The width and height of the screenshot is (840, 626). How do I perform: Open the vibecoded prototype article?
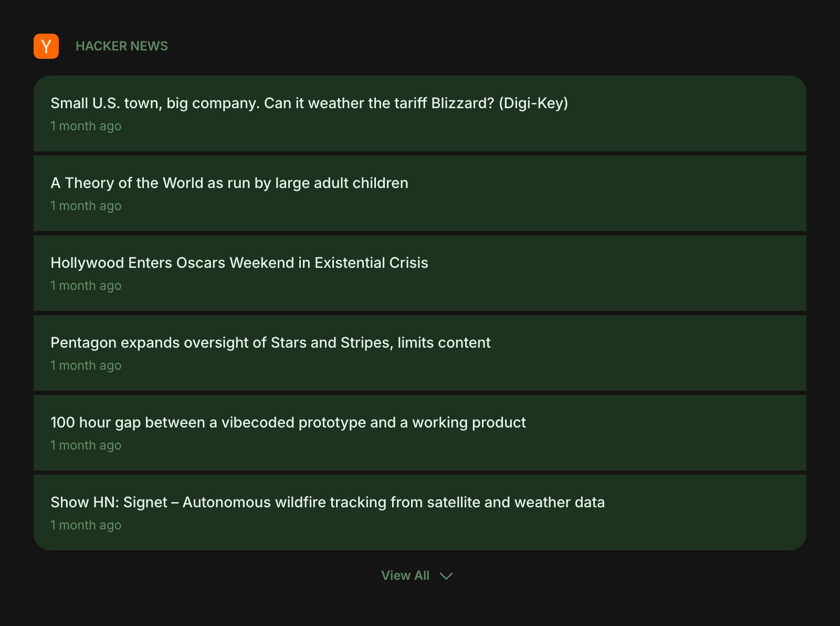[x=288, y=422]
